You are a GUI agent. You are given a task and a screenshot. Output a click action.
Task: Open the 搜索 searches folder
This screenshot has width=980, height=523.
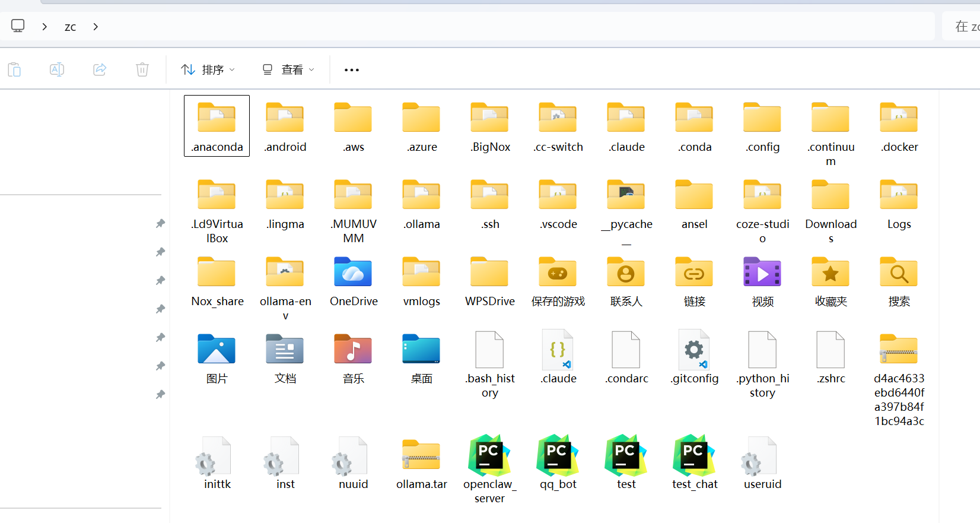pos(899,280)
